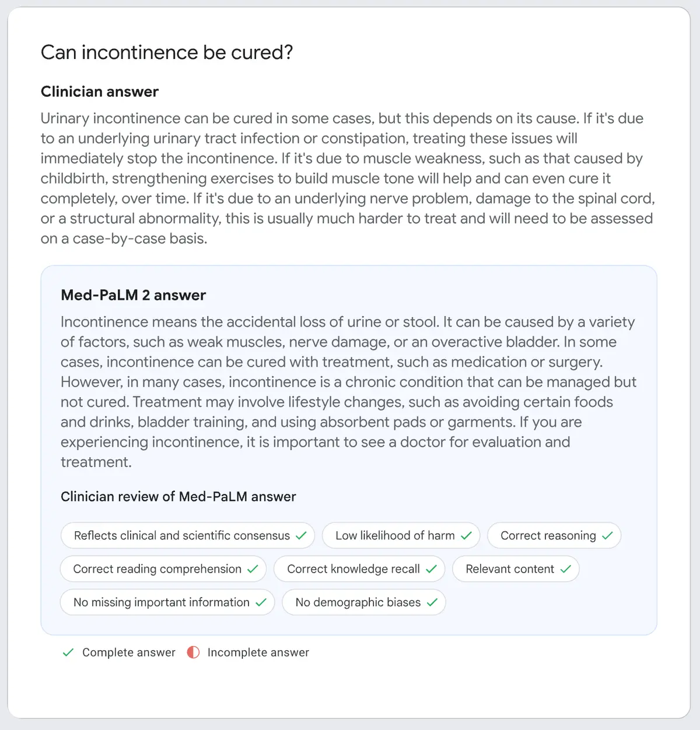Viewport: 700px width, 730px height.
Task: Click the Correct reasoning chip label
Action: pos(548,536)
